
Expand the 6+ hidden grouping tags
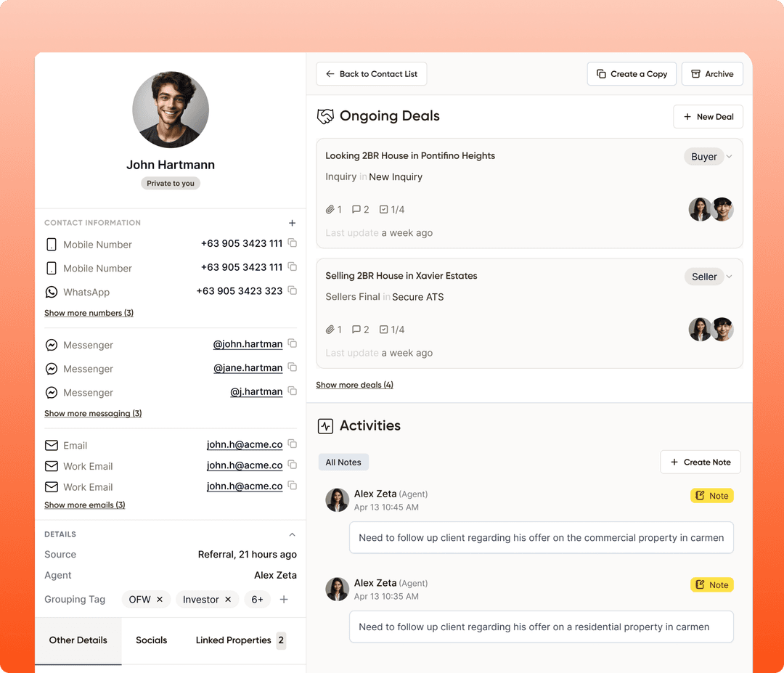click(258, 599)
